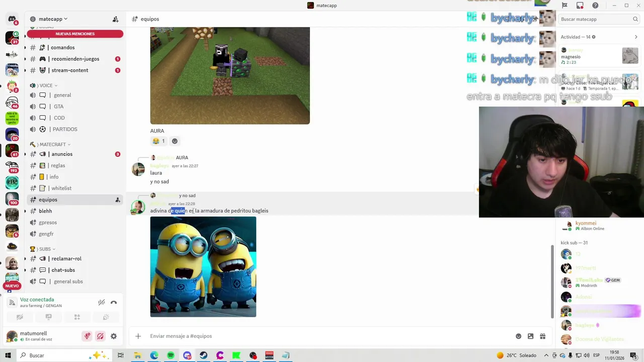Click the Windows taskbar Buscar search box
Image resolution: width=644 pixels, height=362 pixels.
[63, 355]
